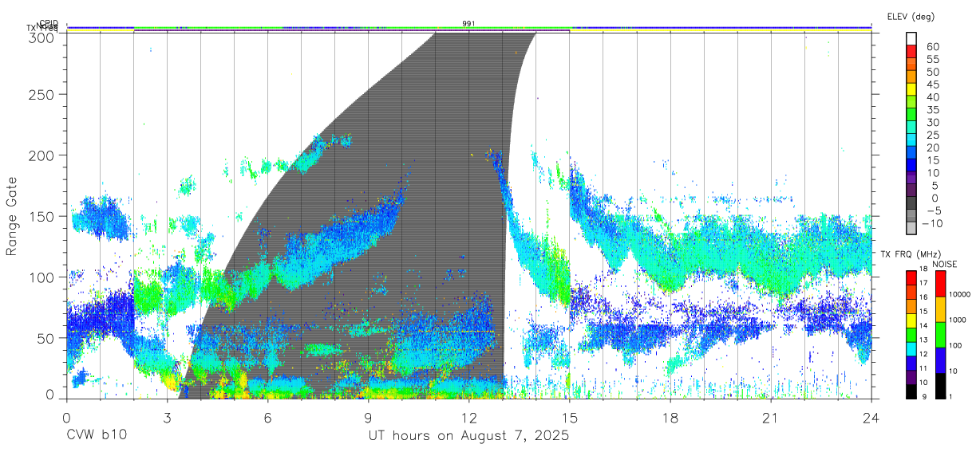
Task: Click the 300 tick on the Range Gate axis
Action: [x=43, y=37]
